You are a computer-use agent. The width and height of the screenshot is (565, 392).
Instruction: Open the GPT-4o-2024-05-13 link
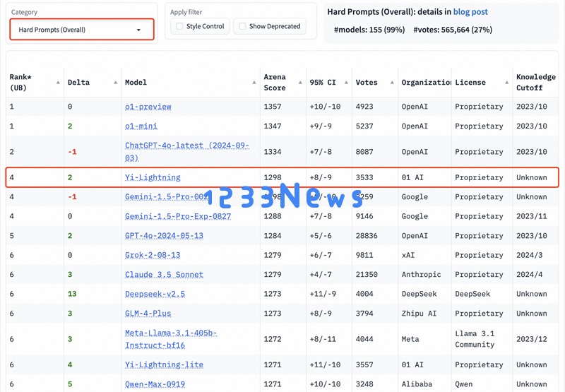pos(164,236)
